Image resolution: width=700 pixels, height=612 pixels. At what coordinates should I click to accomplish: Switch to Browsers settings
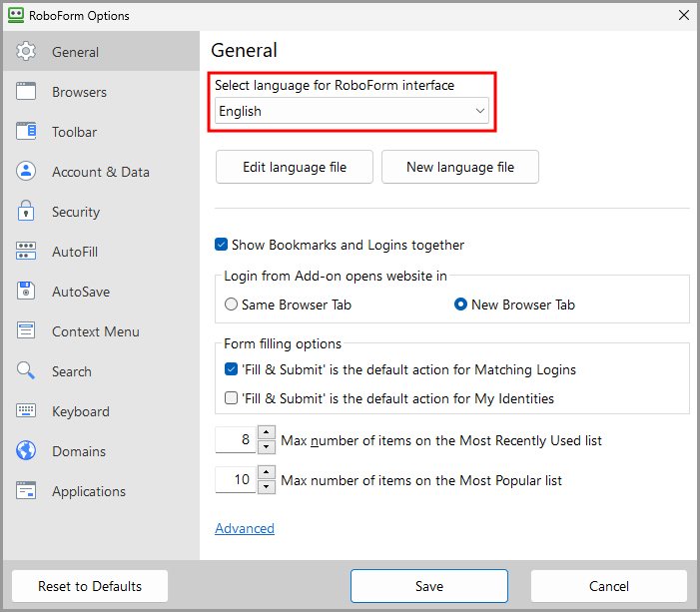101,92
